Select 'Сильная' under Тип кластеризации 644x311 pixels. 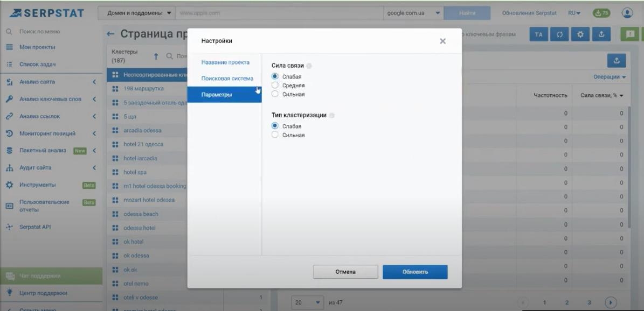click(275, 135)
